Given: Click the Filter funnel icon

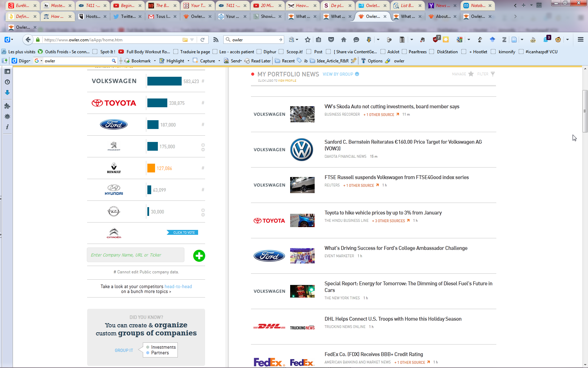Looking at the screenshot, I should [x=493, y=74].
